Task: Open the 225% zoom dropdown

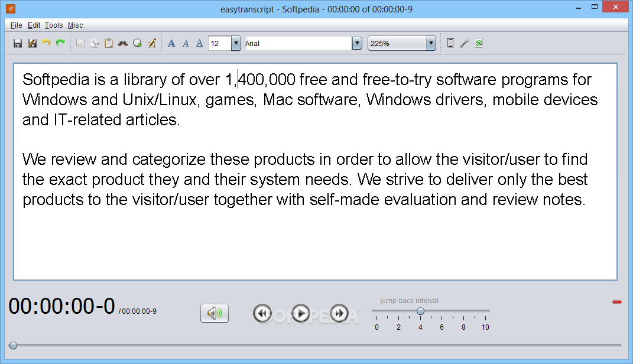Action: pyautogui.click(x=402, y=43)
